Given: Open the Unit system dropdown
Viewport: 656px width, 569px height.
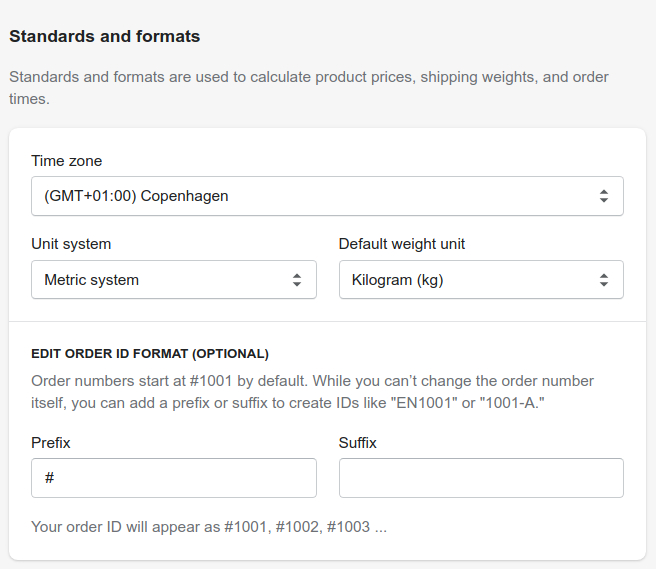Looking at the screenshot, I should [174, 279].
